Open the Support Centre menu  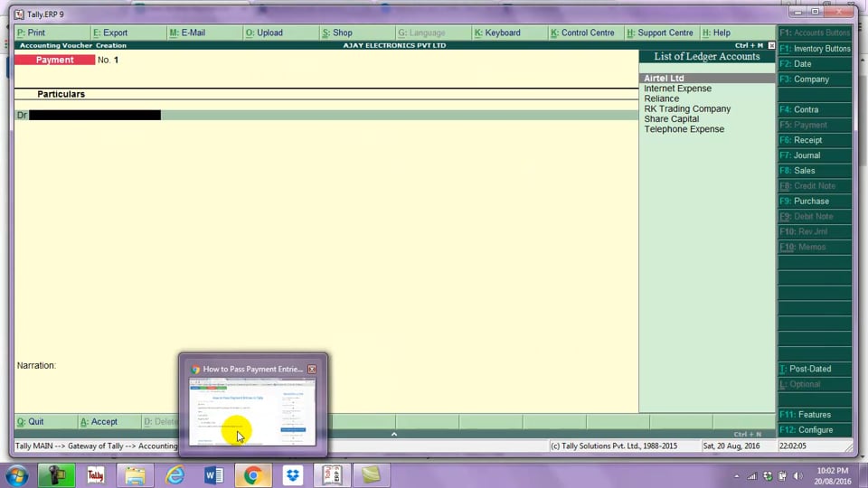point(662,33)
